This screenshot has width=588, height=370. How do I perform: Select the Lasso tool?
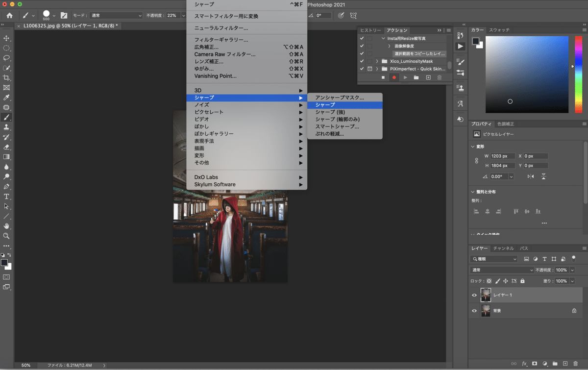pyautogui.click(x=6, y=58)
